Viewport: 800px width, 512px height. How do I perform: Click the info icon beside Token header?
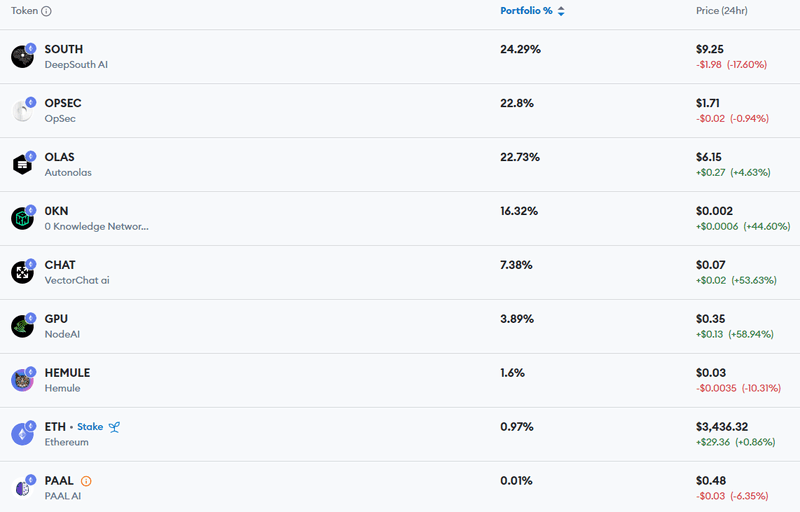tap(47, 11)
